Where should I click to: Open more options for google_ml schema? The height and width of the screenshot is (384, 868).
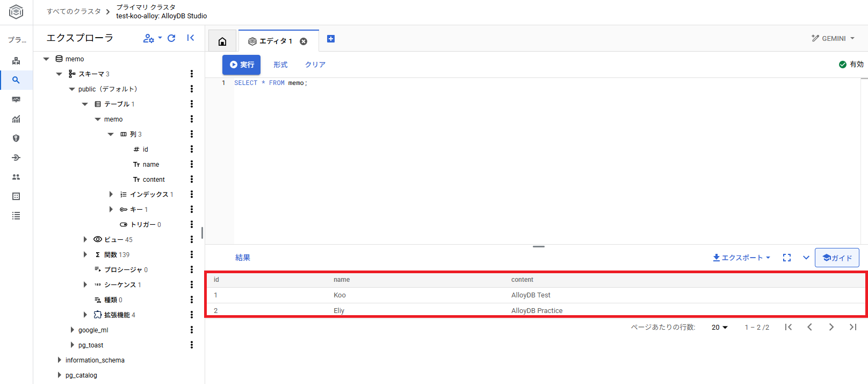point(192,330)
